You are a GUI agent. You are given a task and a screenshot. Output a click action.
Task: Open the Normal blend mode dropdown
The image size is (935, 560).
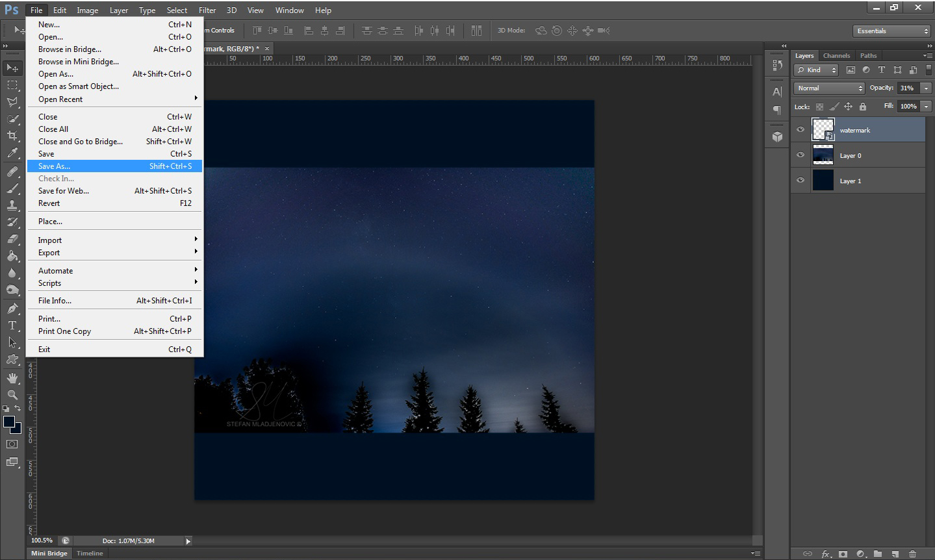coord(830,88)
